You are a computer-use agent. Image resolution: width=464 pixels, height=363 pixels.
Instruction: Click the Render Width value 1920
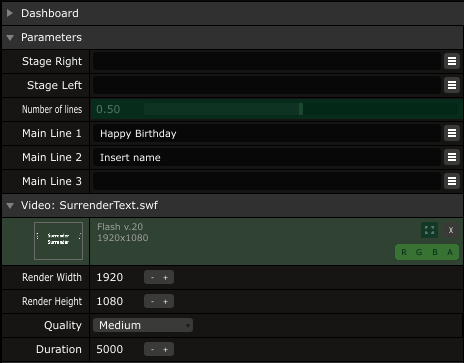tap(110, 277)
